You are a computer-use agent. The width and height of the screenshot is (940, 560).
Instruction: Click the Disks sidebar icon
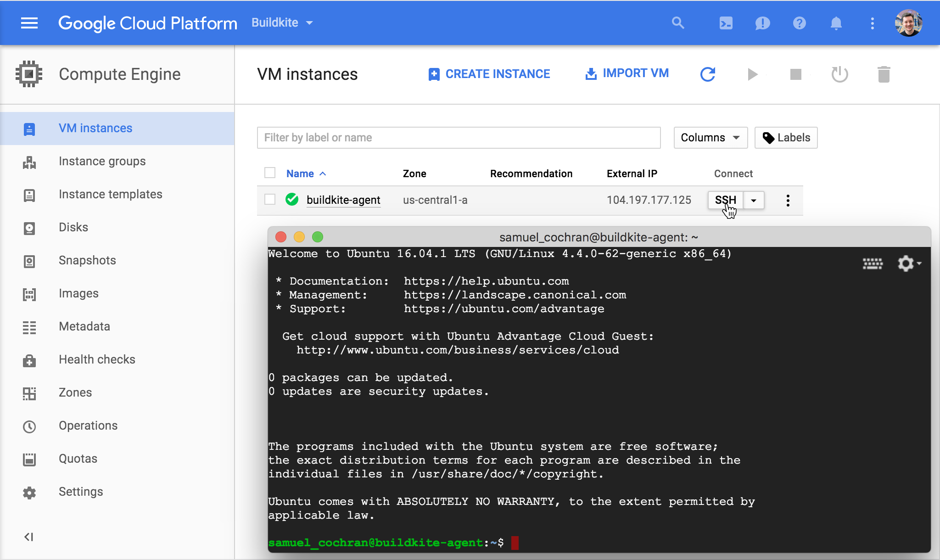pos(29,228)
